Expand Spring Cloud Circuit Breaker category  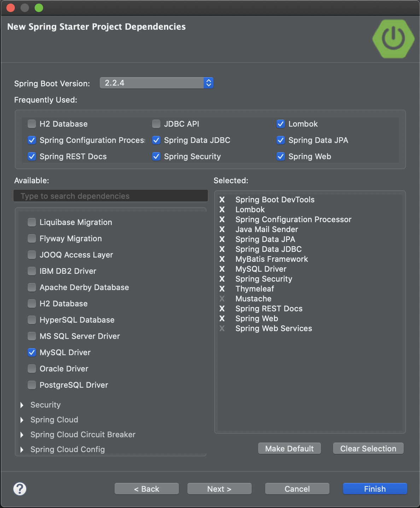(22, 435)
